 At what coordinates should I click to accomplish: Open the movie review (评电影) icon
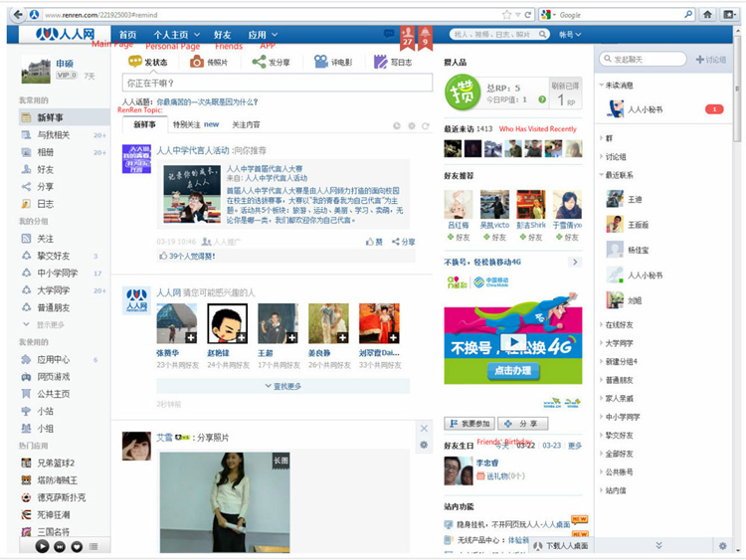coord(321,62)
